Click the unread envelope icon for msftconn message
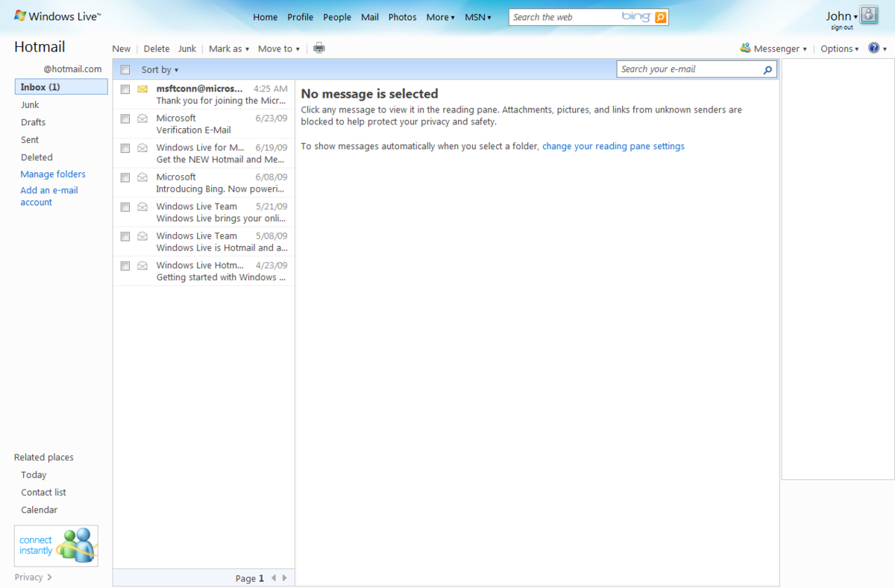 tap(142, 89)
